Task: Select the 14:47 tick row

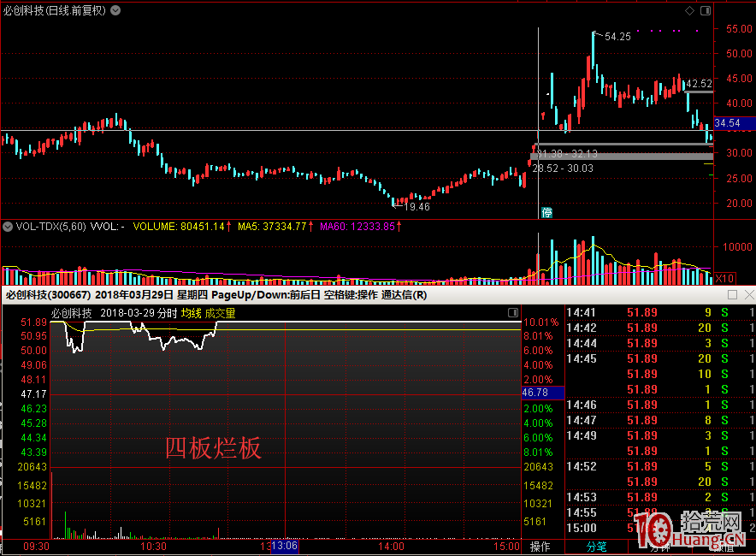Action: pyautogui.click(x=660, y=421)
